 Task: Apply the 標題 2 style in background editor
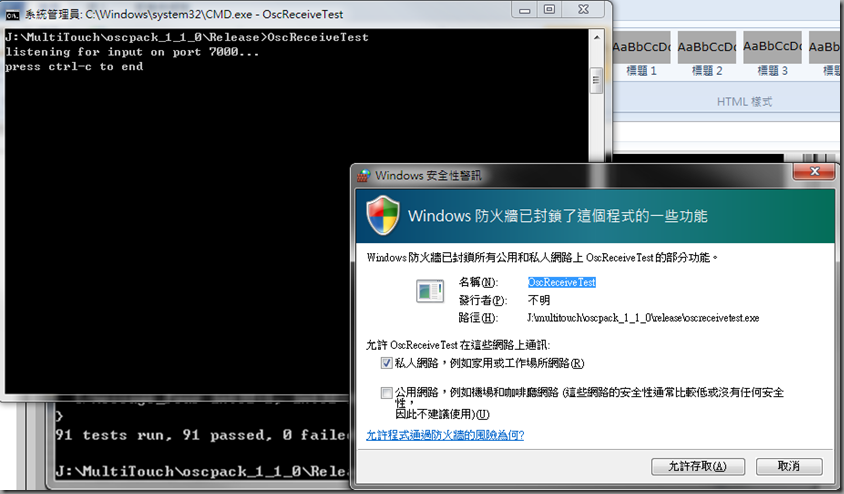click(x=707, y=54)
